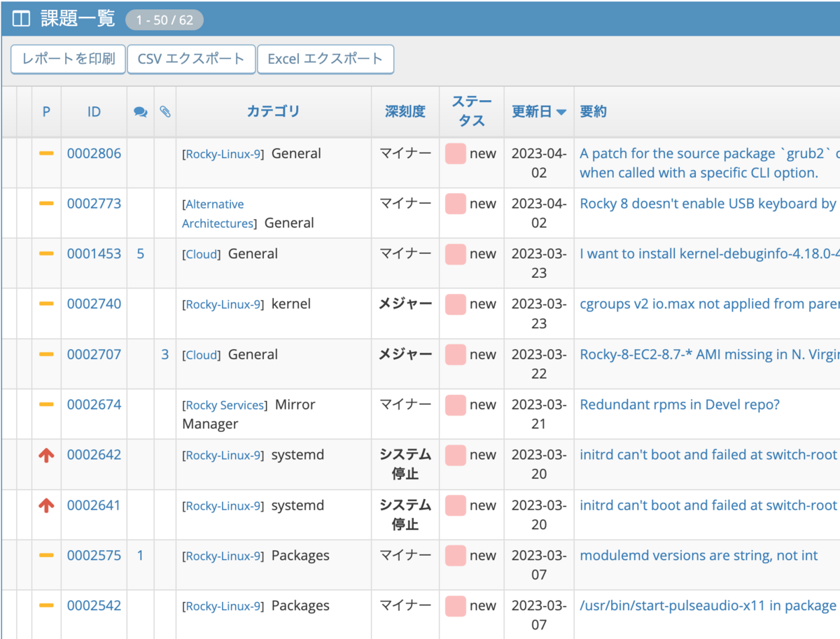Open issue ID 0002806
Image resolution: width=840 pixels, height=639 pixels.
coord(94,153)
